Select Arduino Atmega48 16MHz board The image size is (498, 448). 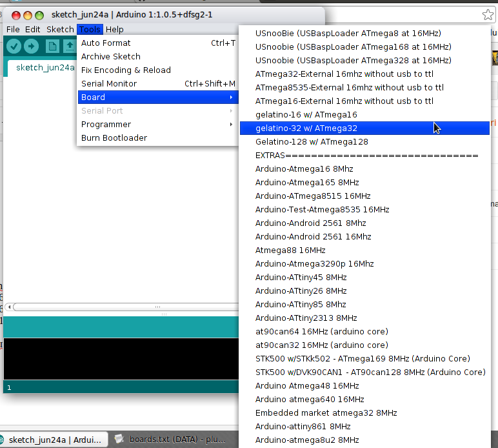364,386
